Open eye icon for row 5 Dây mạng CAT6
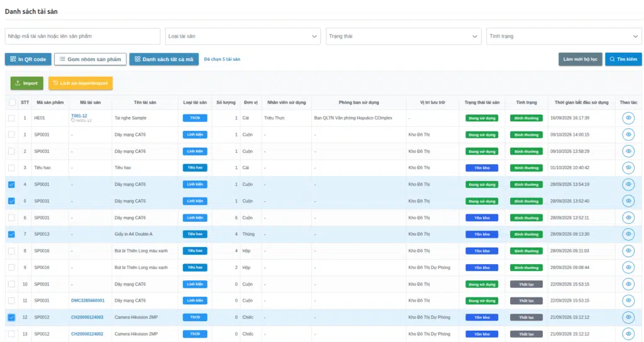This screenshot has height=342, width=644. (628, 201)
